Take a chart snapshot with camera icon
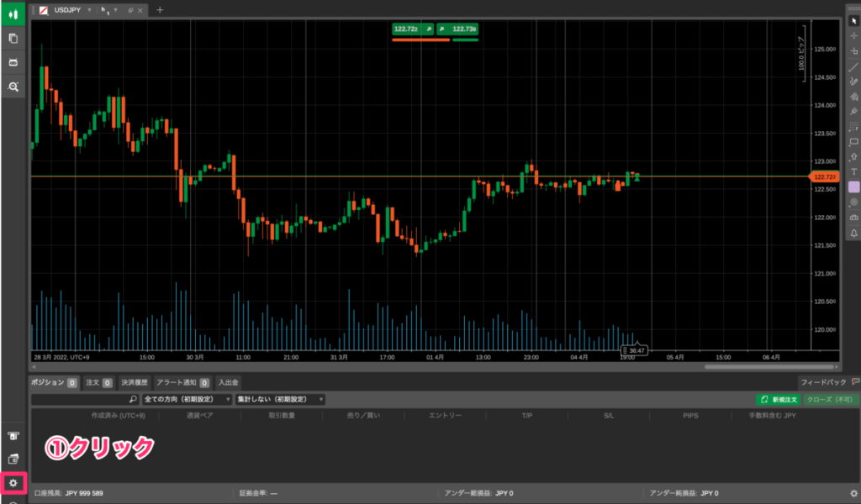861x504 pixels. pyautogui.click(x=854, y=218)
